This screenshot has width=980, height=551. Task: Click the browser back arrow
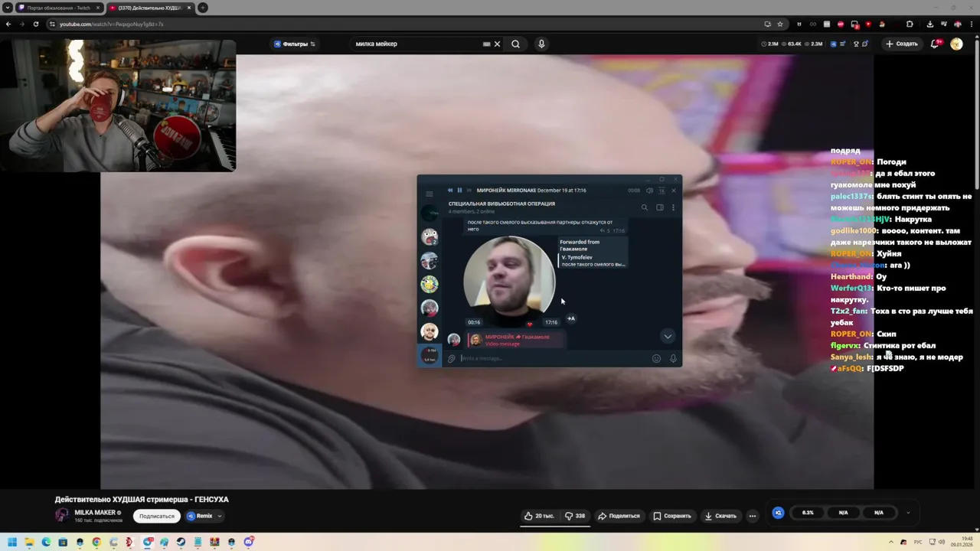(8, 24)
